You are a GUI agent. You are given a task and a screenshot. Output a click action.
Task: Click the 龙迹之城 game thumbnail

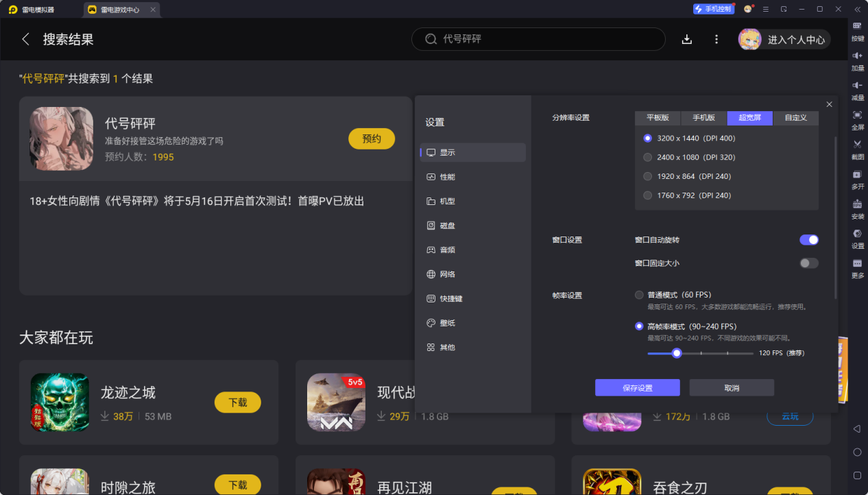[x=60, y=402]
